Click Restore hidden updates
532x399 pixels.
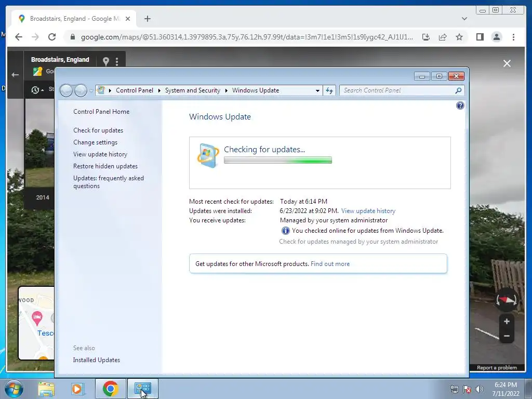pyautogui.click(x=105, y=166)
